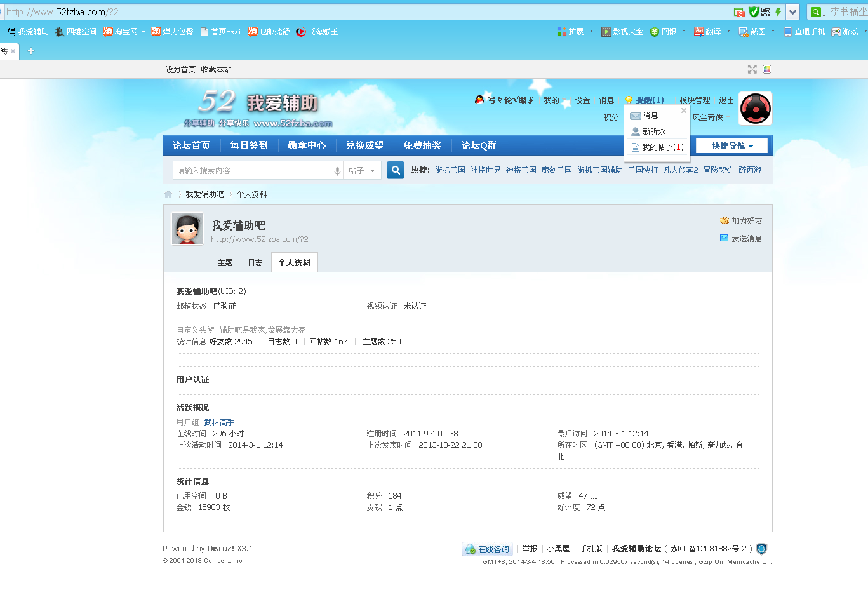Click the home breadcrumb icon
The height and width of the screenshot is (590, 868).
pos(168,194)
